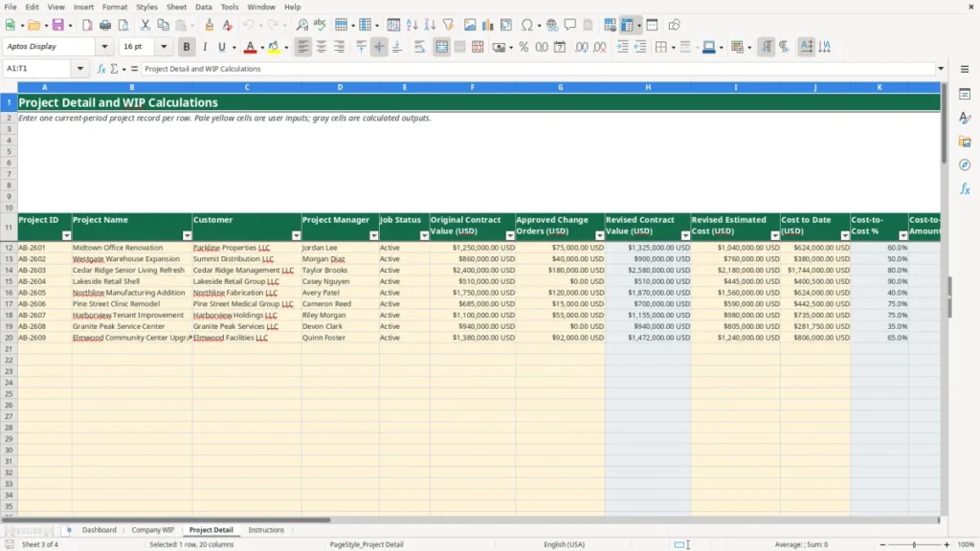Switch to the Dashboard sheet tab
980x551 pixels.
[100, 530]
